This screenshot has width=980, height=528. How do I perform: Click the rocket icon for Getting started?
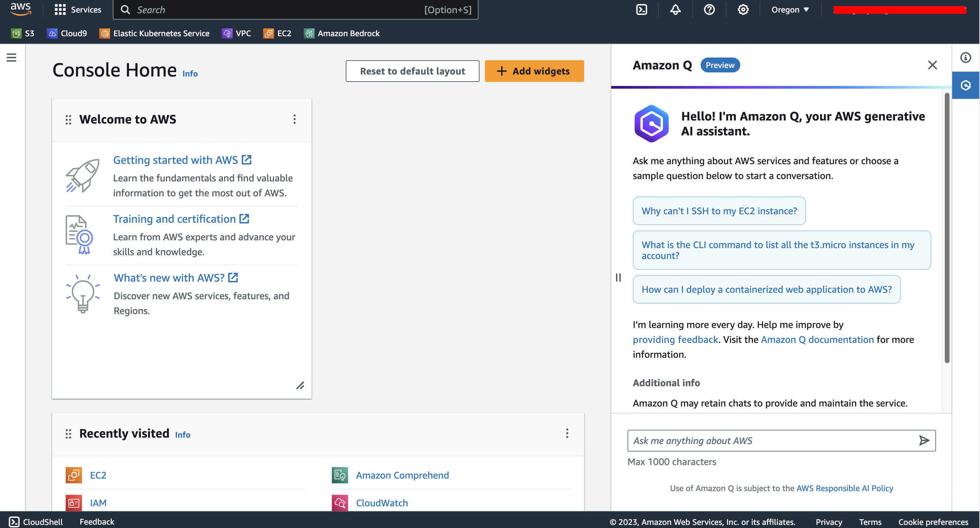83,176
